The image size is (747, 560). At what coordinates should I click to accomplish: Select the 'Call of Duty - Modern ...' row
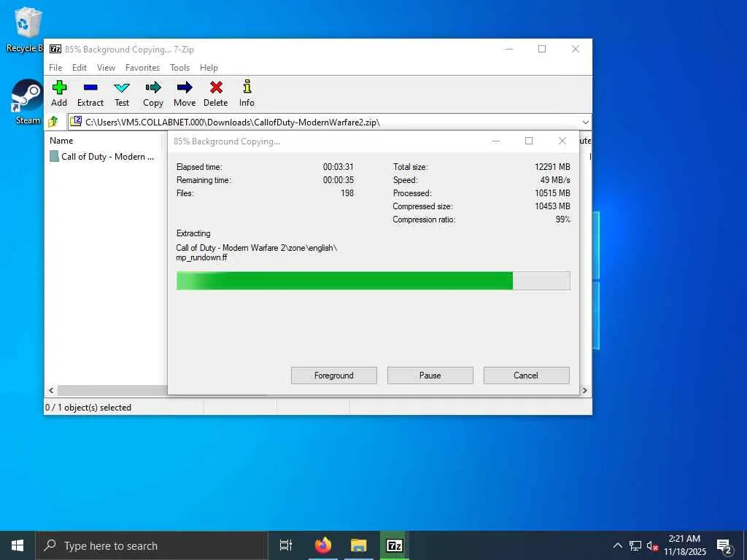[x=102, y=156]
